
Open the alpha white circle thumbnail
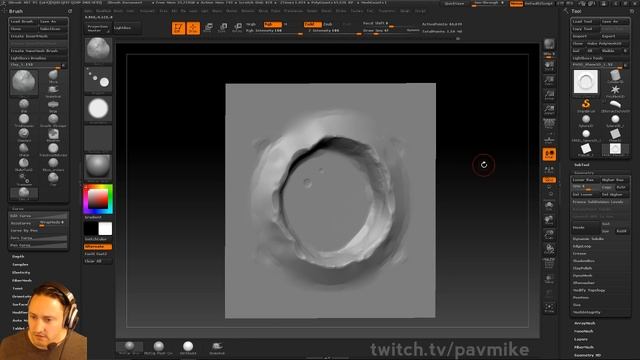98,109
